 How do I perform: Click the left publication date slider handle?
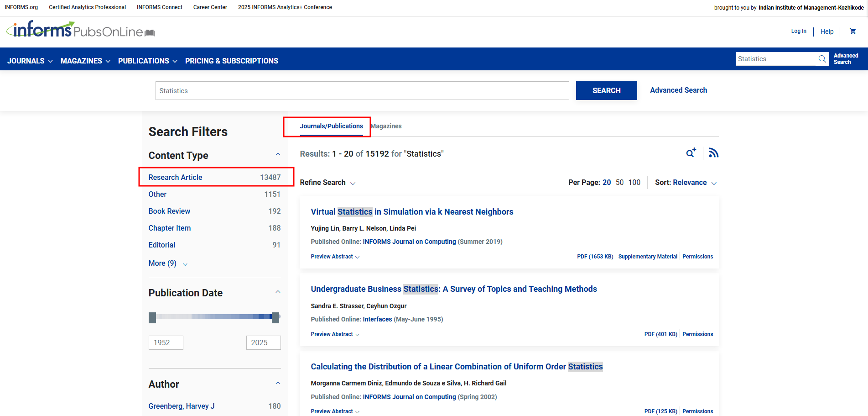coord(152,318)
